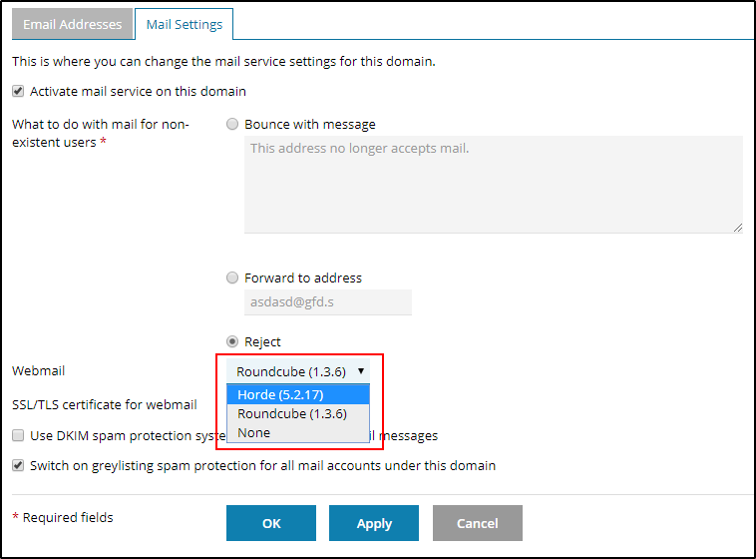
Task: Toggle Activate mail service on this domain checkbox
Action: 18,92
